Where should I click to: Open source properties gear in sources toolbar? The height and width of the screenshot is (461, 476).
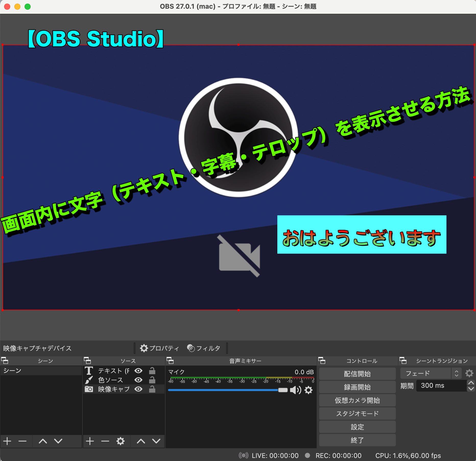coord(121,441)
